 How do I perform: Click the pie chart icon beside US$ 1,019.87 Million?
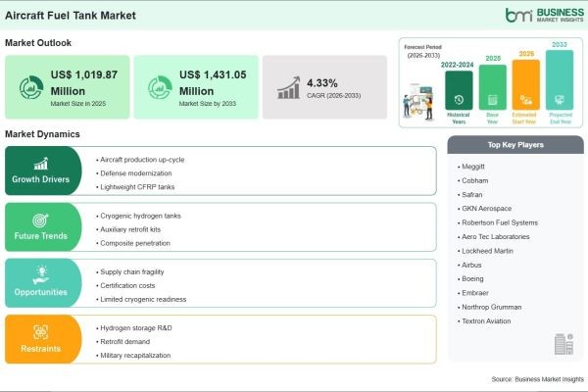31,87
